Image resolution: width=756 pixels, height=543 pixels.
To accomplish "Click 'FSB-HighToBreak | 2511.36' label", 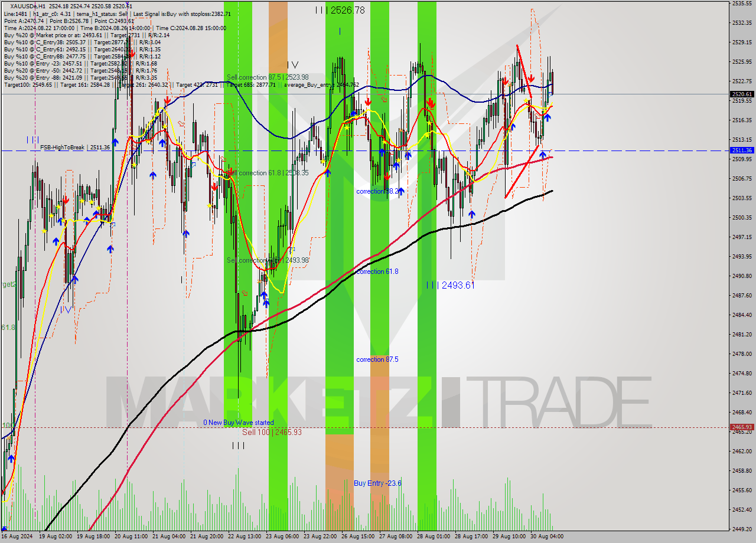I will pos(75,147).
